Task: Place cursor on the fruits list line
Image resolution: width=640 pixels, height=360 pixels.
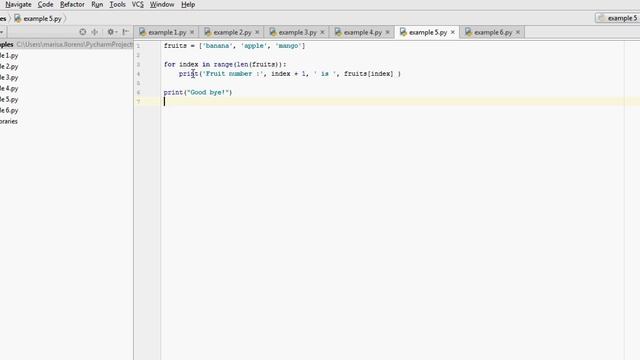Action: point(234,46)
